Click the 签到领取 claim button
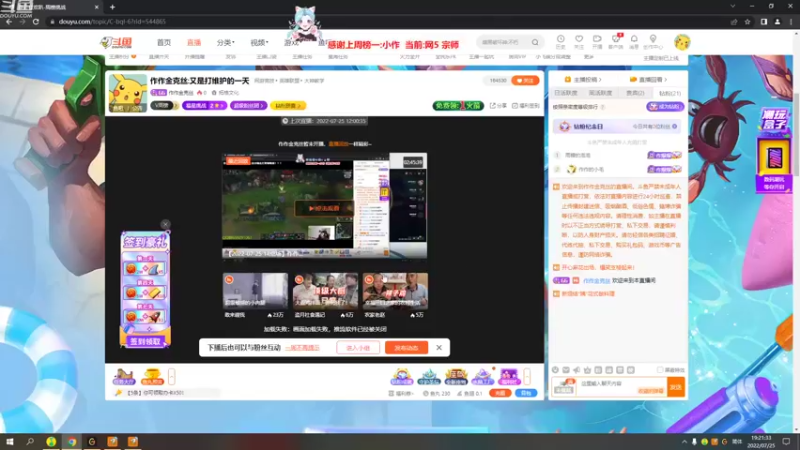Image resolution: width=800 pixels, height=450 pixels. pos(145,341)
